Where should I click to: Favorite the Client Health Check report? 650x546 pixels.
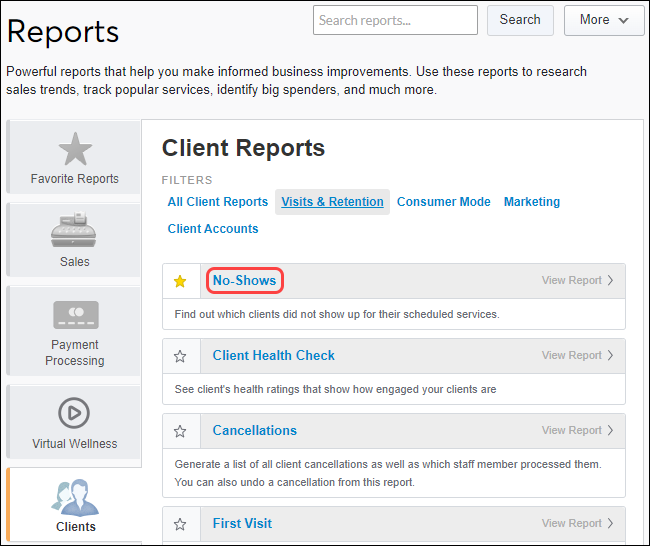click(x=180, y=356)
